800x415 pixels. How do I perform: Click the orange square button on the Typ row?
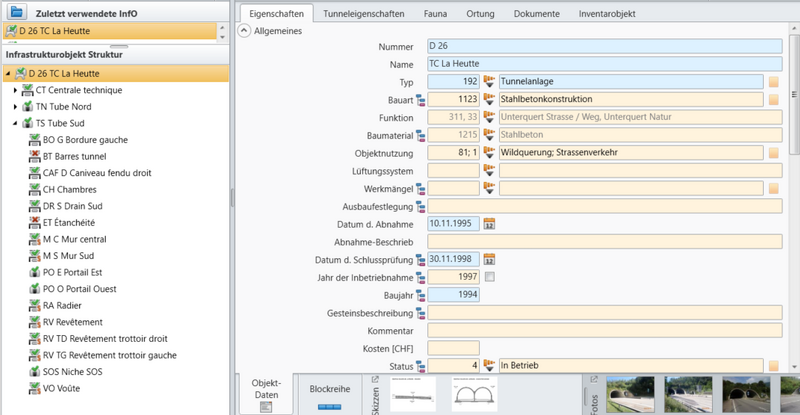(x=773, y=82)
